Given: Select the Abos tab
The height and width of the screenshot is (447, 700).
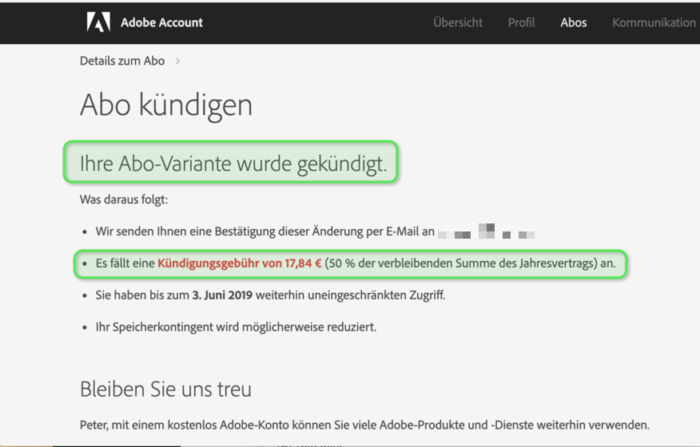Looking at the screenshot, I should (574, 22).
